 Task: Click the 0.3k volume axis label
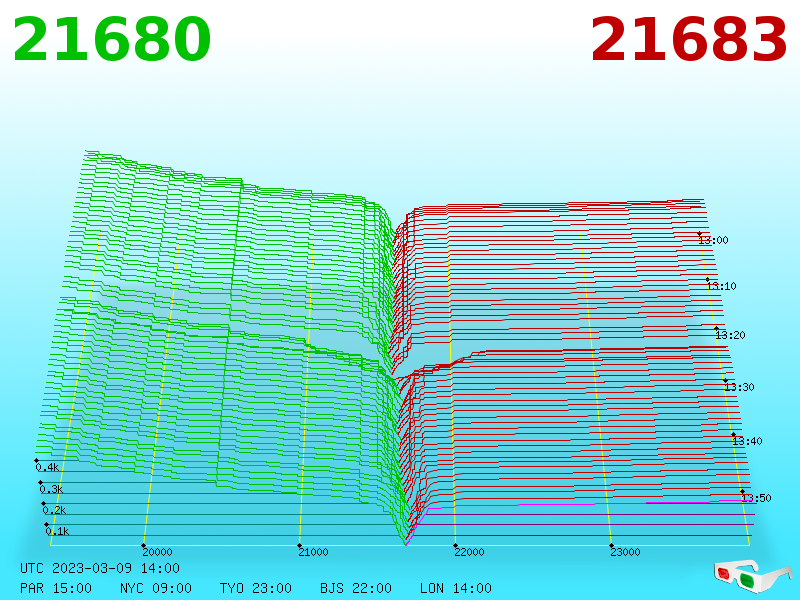51,489
